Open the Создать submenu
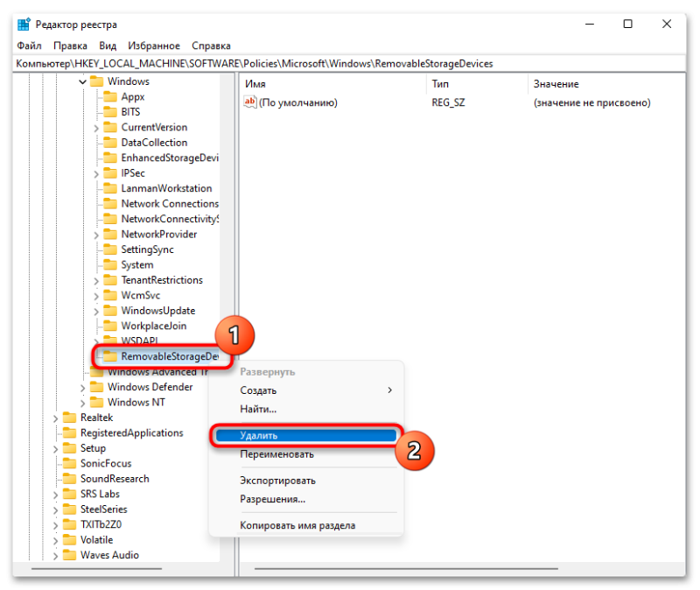This screenshot has height=590, width=700. [306, 390]
